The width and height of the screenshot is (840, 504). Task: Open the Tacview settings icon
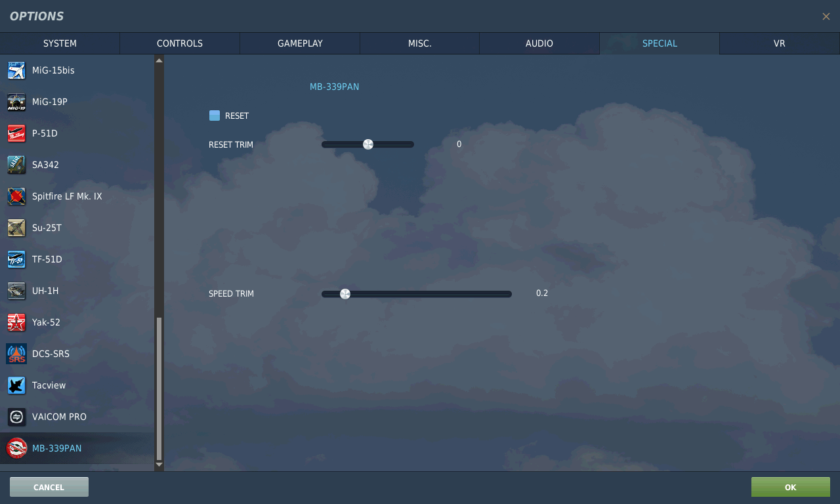pos(16,385)
